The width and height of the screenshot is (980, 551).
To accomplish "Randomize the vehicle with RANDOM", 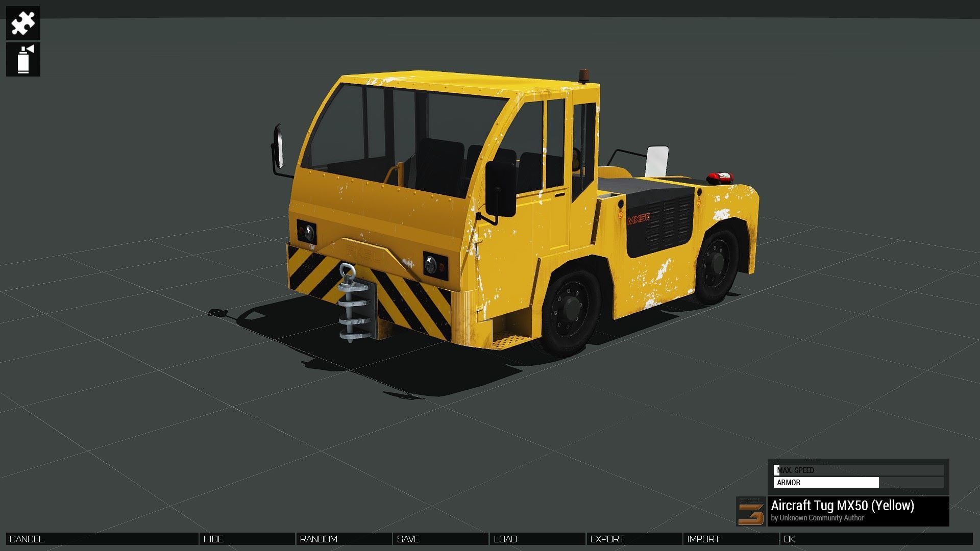I will click(x=344, y=539).
